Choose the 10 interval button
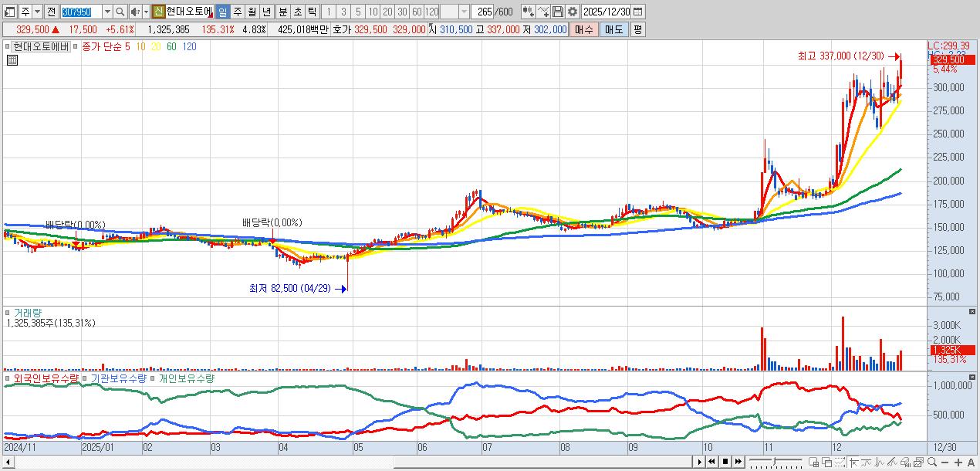 pyautogui.click(x=373, y=12)
